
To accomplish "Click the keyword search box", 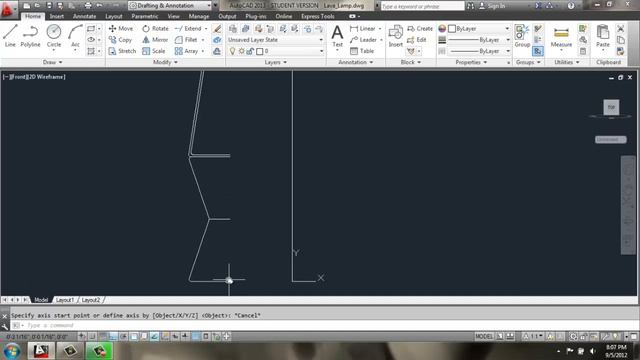I will [422, 6].
